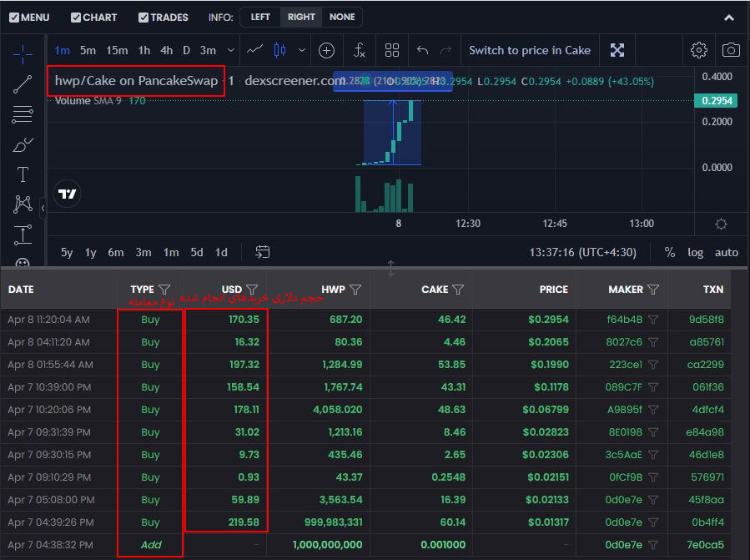Select the 1h timeframe

pyautogui.click(x=144, y=50)
